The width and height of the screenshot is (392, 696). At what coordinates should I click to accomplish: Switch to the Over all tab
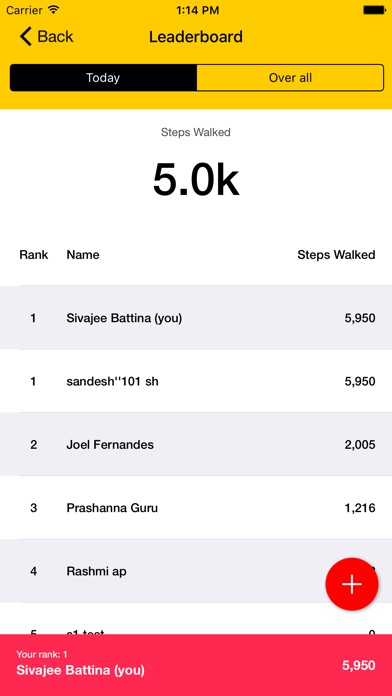point(290,78)
